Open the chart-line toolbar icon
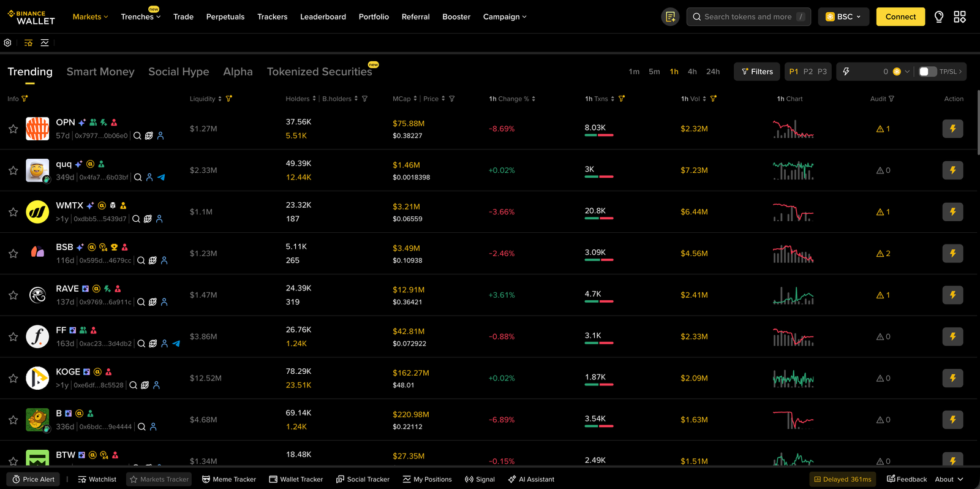 tap(45, 43)
